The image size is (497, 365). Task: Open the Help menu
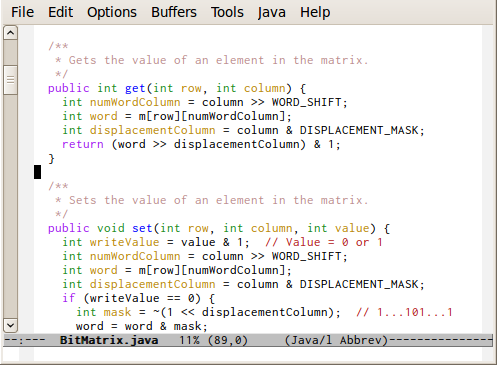coord(315,13)
